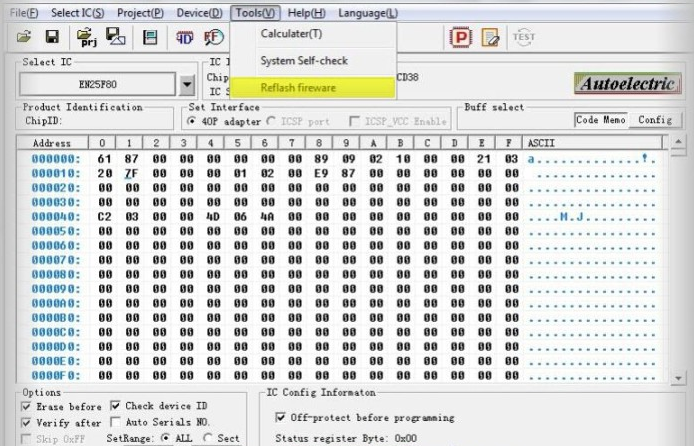Click the Read chip magnifier icon
This screenshot has height=447, width=694.
coord(214,38)
